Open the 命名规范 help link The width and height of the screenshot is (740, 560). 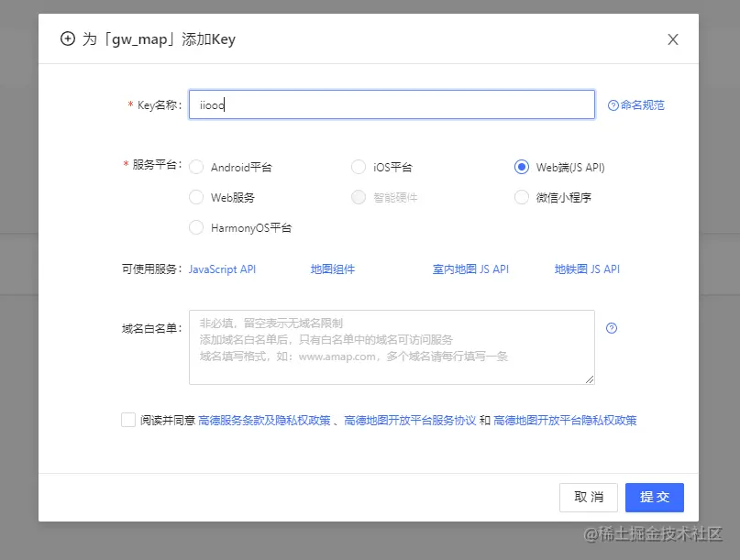(x=635, y=105)
